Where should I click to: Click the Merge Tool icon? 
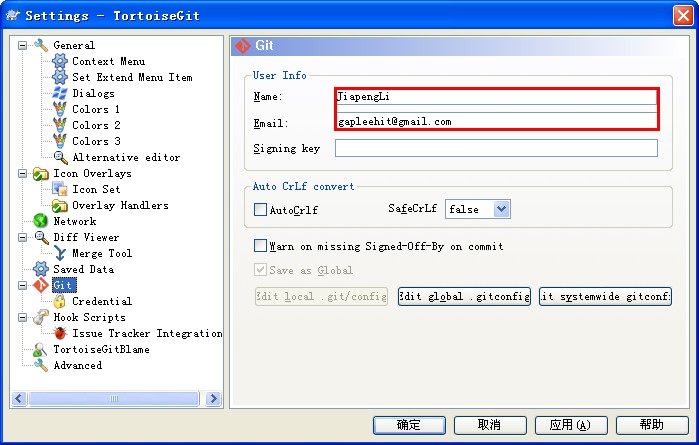60,254
